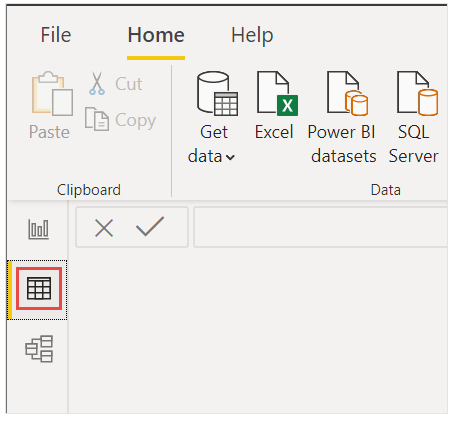Click the Clipboard group label

click(89, 190)
